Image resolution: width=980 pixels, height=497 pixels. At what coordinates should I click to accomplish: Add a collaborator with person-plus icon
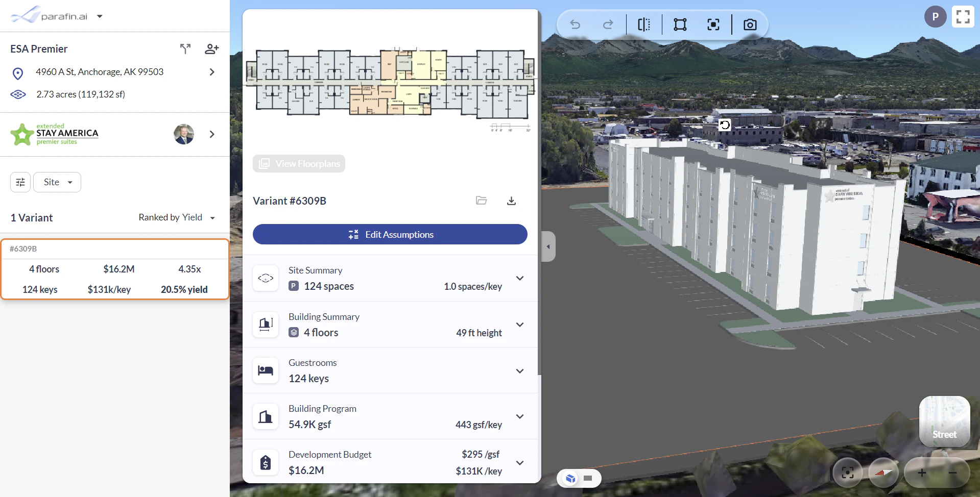tap(211, 48)
